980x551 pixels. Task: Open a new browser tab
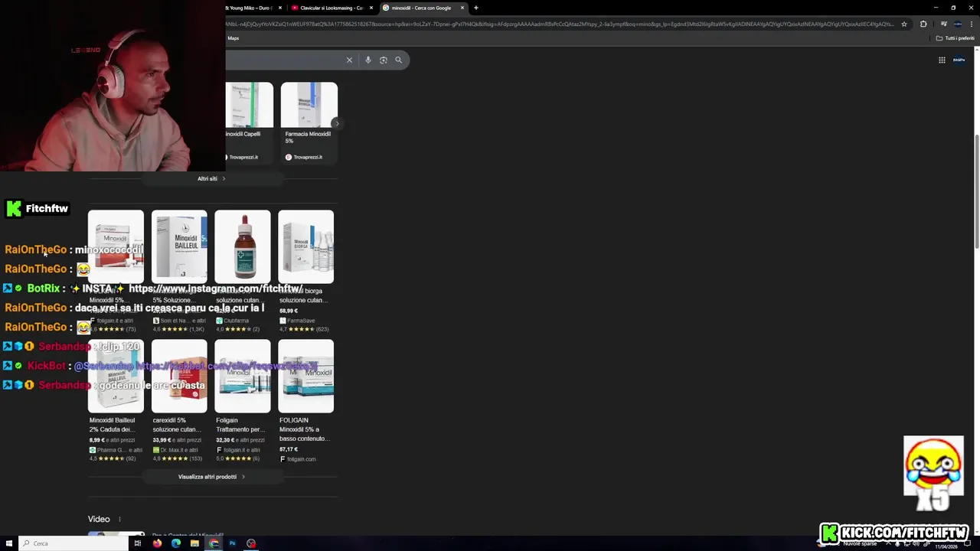[x=475, y=8]
